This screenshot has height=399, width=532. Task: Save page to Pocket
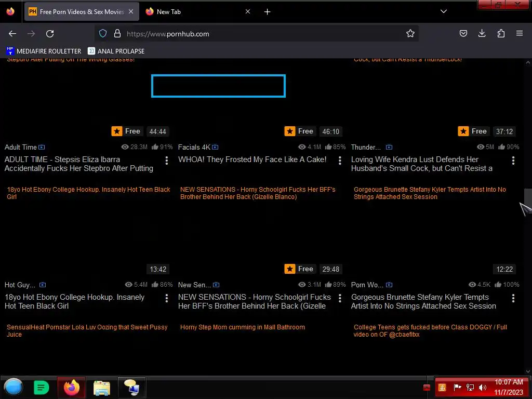pyautogui.click(x=463, y=33)
